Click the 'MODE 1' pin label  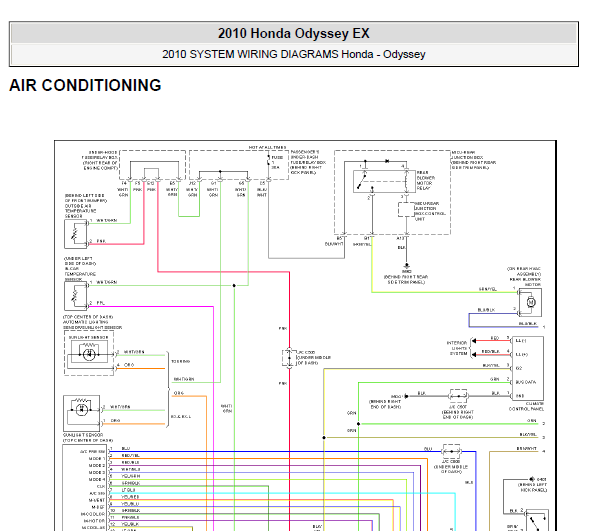(97, 458)
